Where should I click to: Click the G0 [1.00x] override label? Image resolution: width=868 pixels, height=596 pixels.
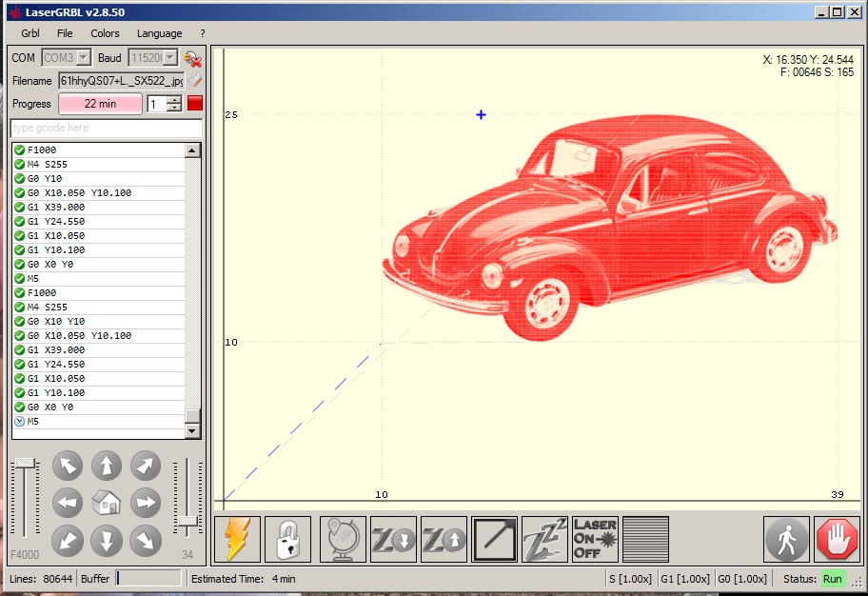(742, 579)
